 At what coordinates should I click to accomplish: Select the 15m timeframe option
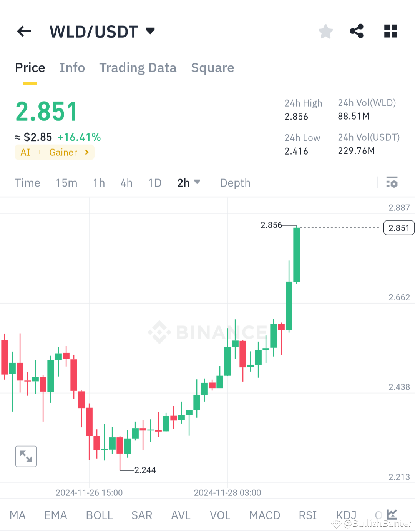pos(66,183)
